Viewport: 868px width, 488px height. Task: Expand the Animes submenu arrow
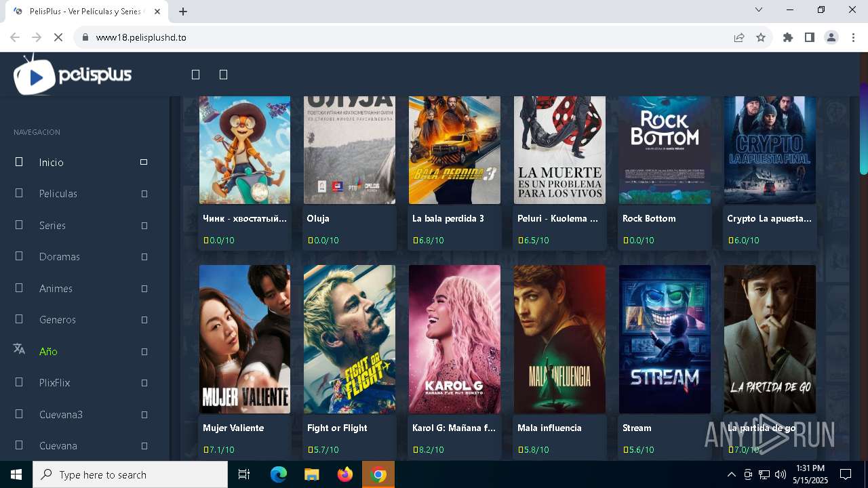pyautogui.click(x=144, y=289)
